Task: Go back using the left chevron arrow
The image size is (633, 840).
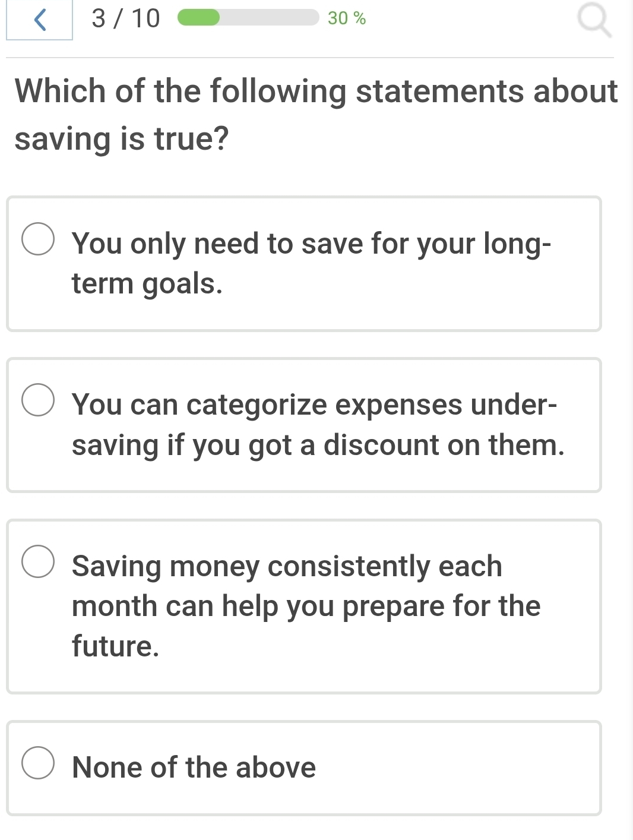Action: (40, 19)
